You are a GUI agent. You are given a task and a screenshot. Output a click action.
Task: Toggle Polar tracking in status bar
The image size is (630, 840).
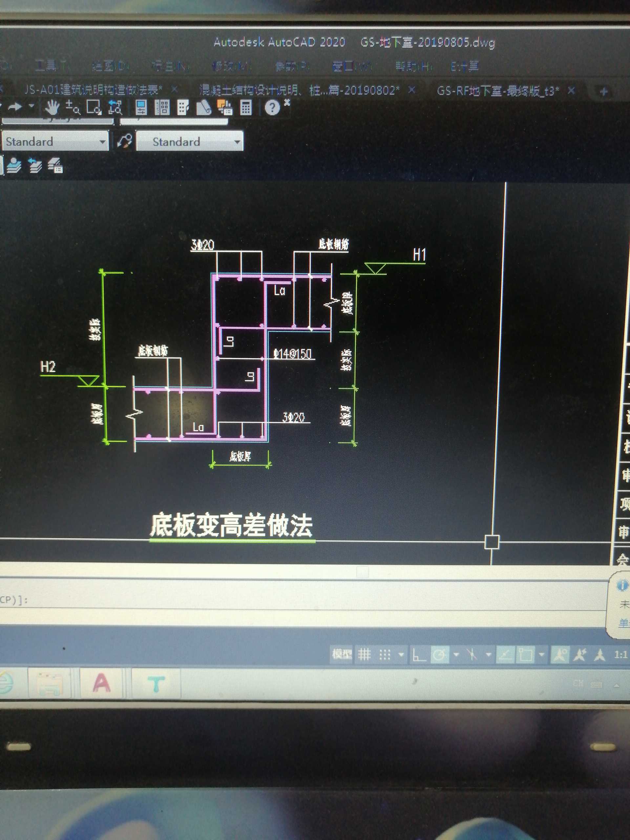pyautogui.click(x=440, y=655)
